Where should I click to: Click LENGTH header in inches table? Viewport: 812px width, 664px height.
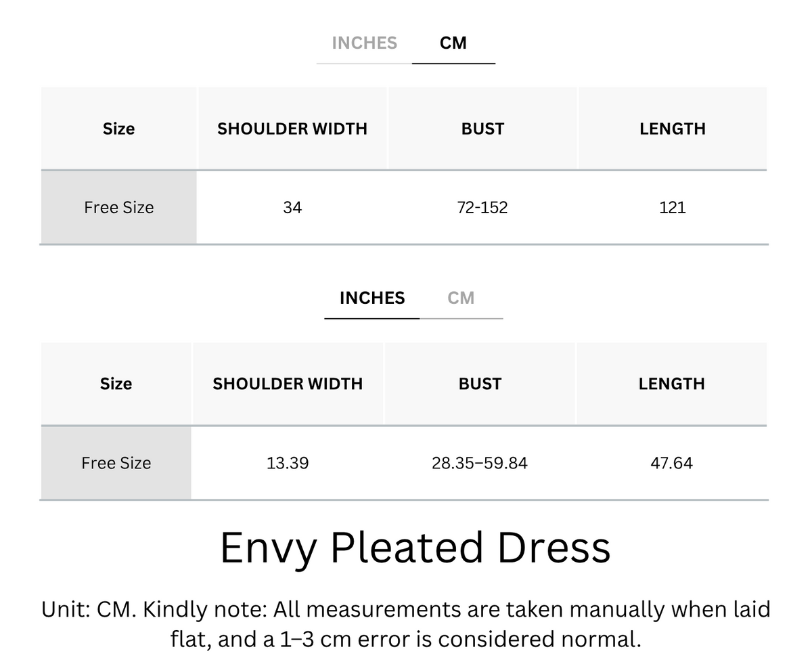671,384
